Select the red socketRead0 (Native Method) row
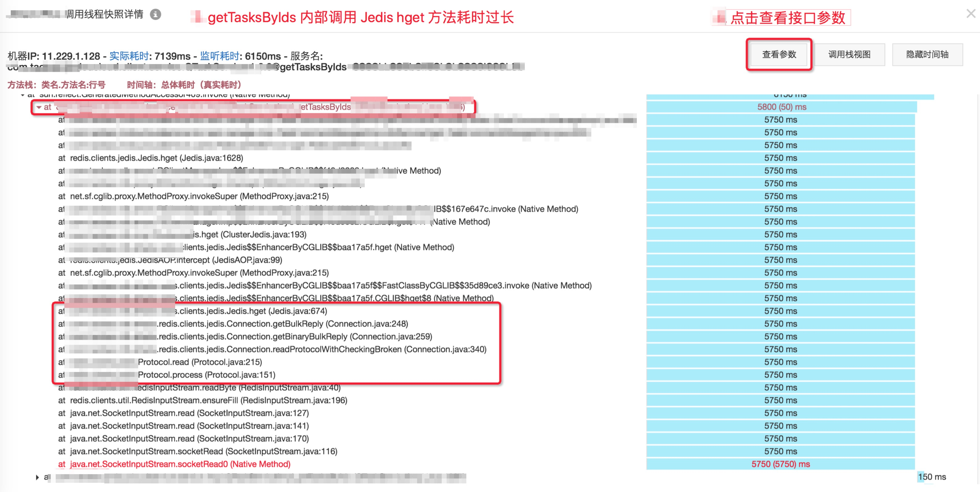This screenshot has width=980, height=492. coord(174,464)
